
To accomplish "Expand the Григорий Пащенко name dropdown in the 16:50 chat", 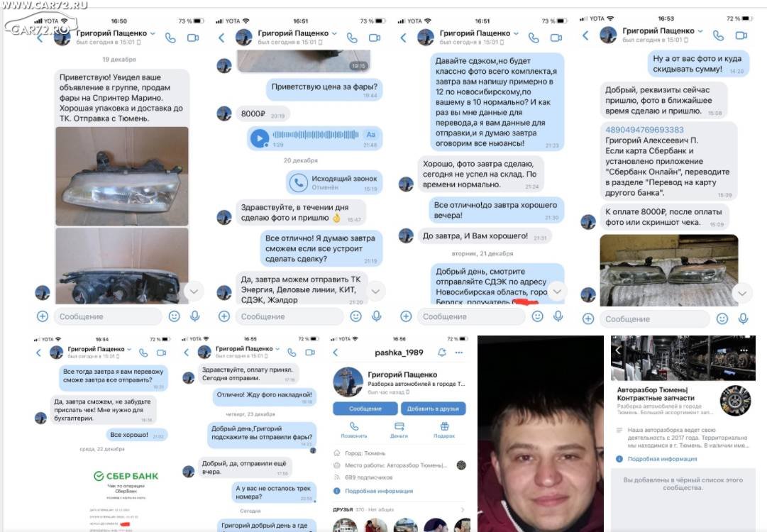I will pyautogui.click(x=153, y=33).
